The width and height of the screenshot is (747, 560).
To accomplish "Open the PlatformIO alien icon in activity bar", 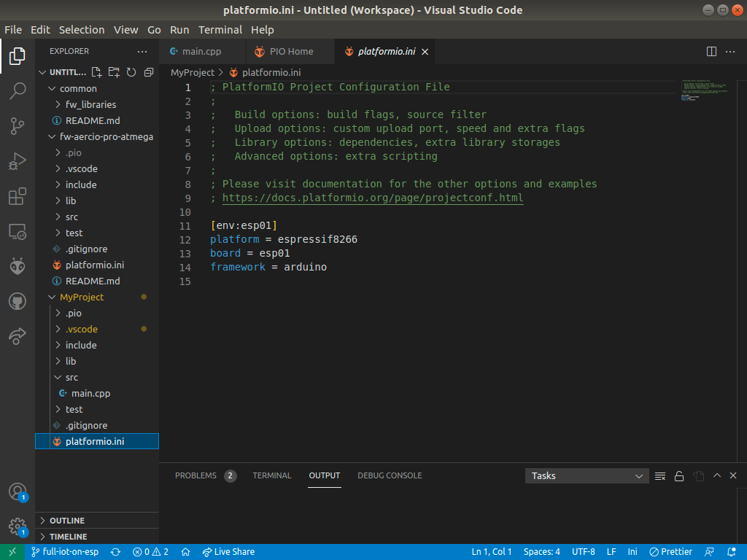I will click(18, 266).
